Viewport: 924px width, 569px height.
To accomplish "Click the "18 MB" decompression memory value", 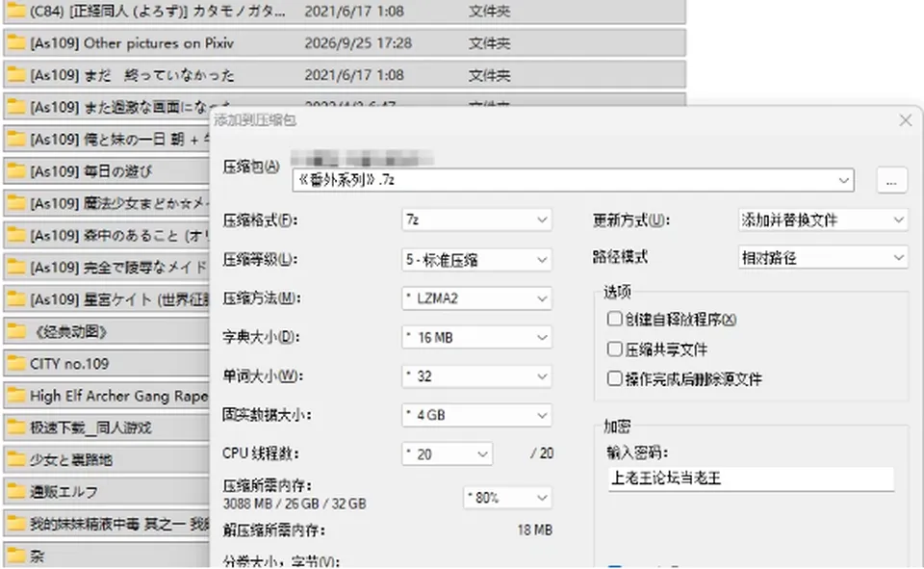I will (534, 530).
